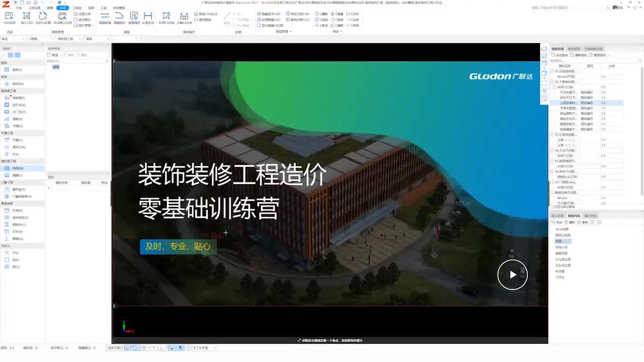Collapse the 07.门表图.dwg tree node
Image resolution: width=644 pixels, height=362 pixels.
pyautogui.click(x=552, y=182)
